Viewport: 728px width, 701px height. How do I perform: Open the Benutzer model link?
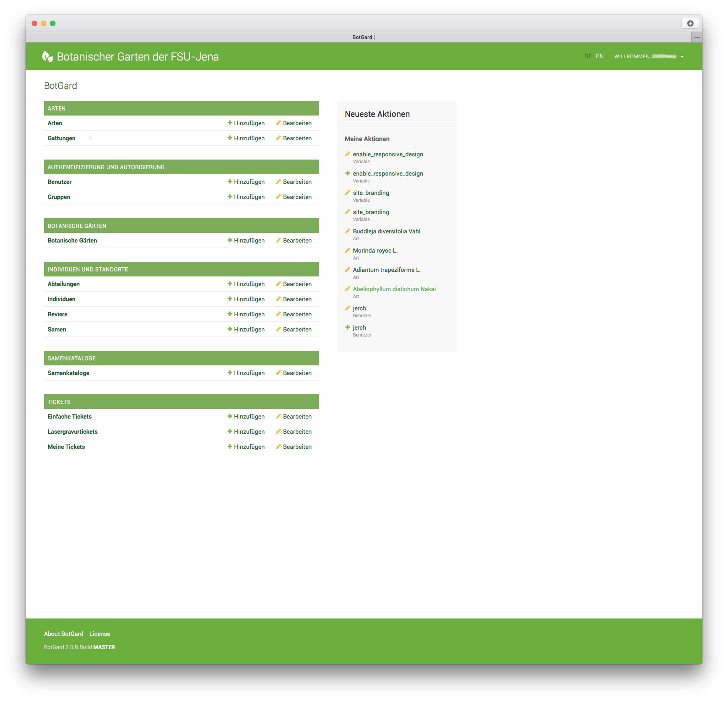click(x=60, y=182)
